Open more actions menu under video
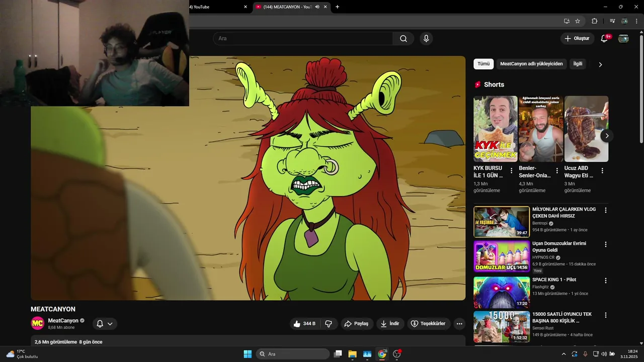 click(x=459, y=324)
